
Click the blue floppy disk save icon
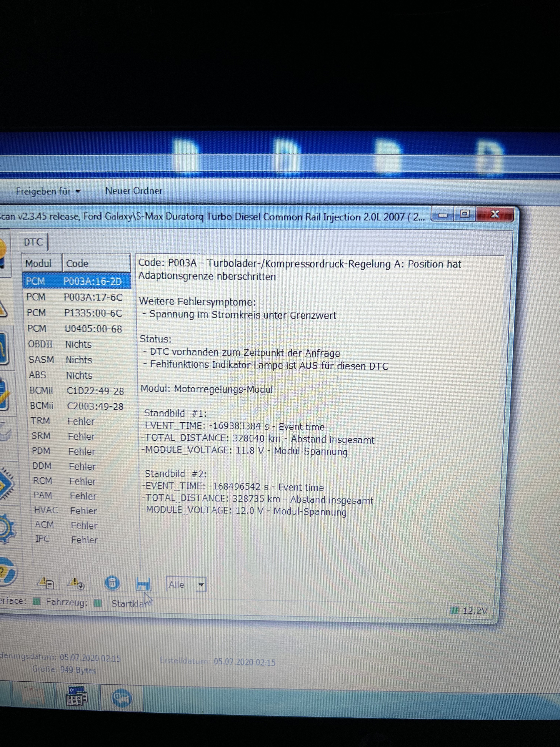click(143, 584)
